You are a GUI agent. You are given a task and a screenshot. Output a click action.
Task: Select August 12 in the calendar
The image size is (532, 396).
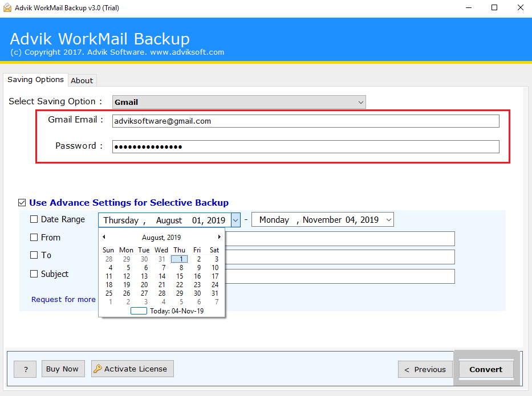coord(127,276)
